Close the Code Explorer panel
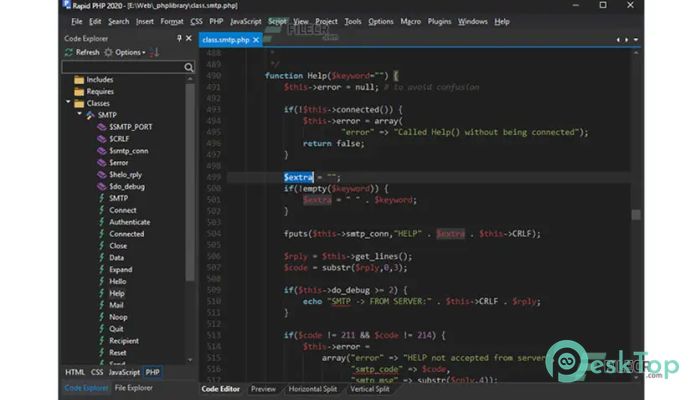Viewport: 700px width, 400px height. tap(189, 38)
